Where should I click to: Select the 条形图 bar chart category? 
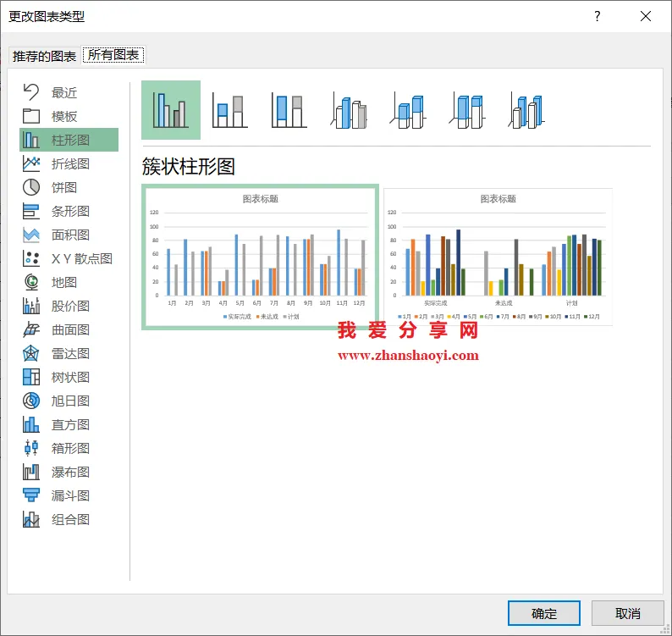[69, 211]
